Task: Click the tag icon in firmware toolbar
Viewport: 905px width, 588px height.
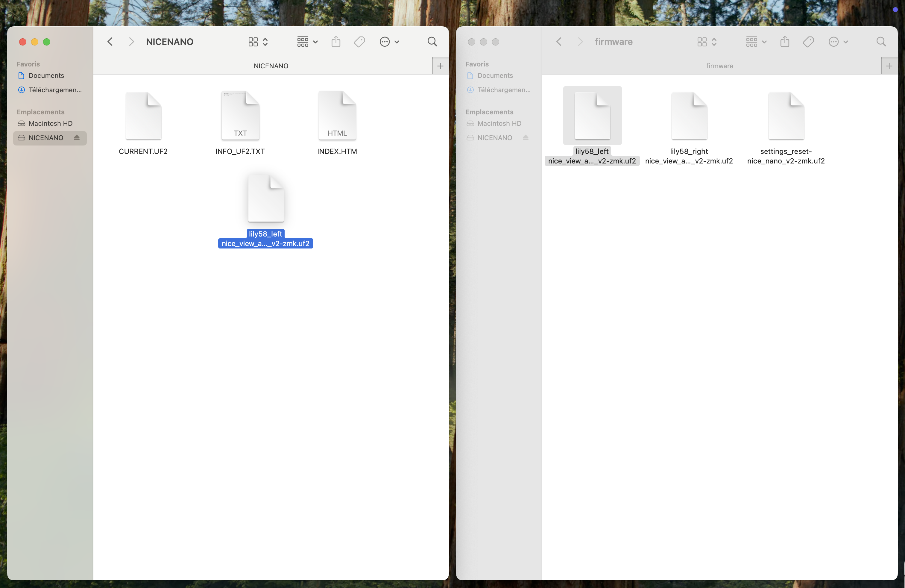Action: tap(808, 41)
